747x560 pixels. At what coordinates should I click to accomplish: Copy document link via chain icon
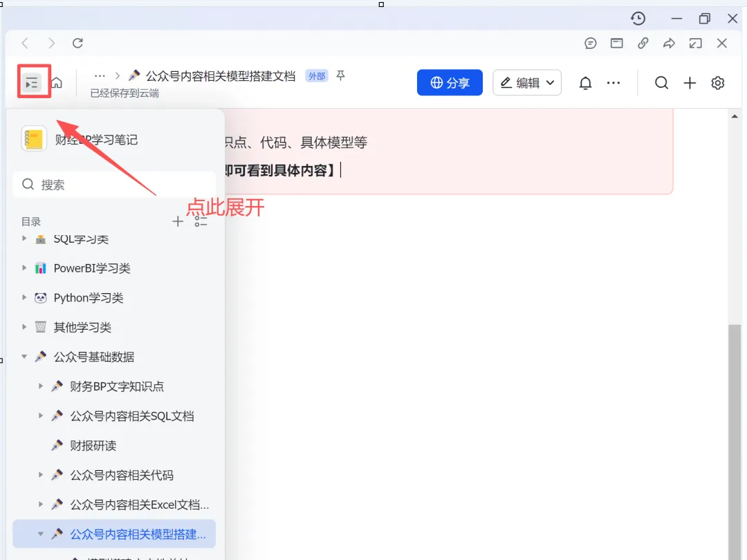coord(643,44)
